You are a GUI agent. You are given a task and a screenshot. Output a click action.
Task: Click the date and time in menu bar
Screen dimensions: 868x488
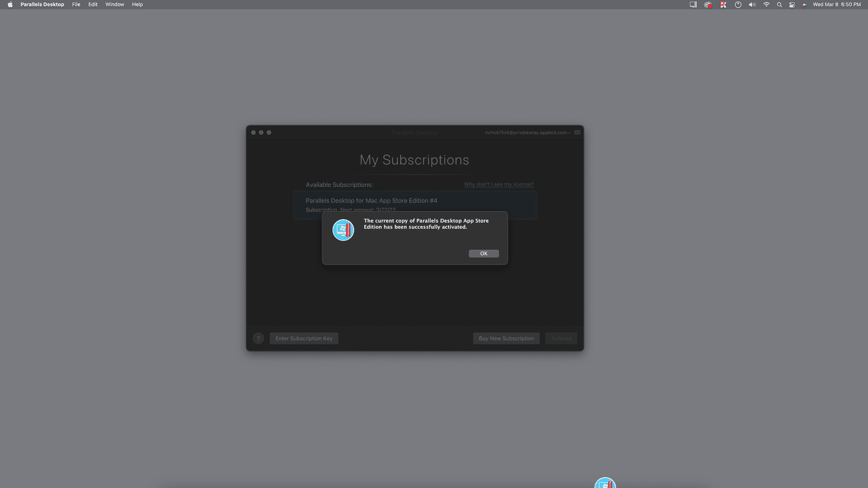point(837,5)
